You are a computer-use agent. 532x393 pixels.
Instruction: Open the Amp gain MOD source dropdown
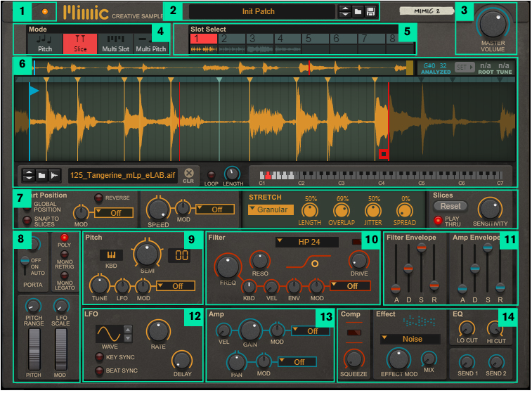[x=311, y=331]
